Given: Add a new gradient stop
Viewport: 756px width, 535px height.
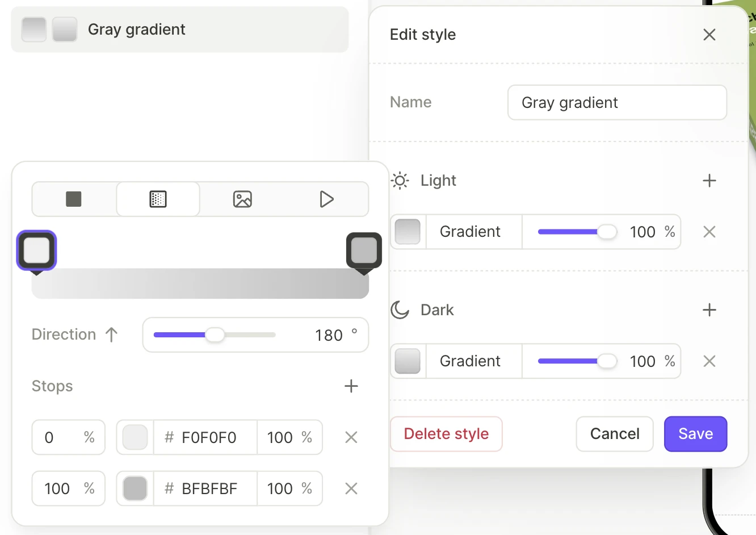Looking at the screenshot, I should [351, 386].
